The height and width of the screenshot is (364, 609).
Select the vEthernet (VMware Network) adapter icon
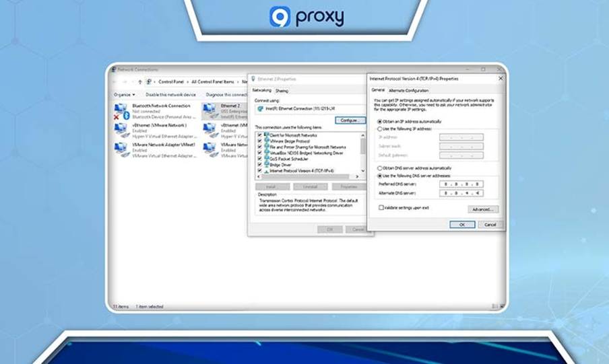(121, 131)
